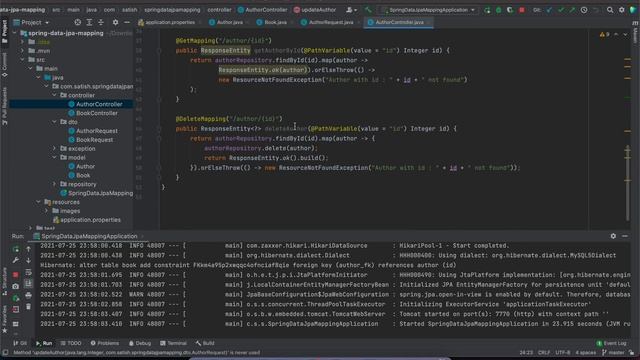The image size is (640, 360).
Task: Collapse the model package
Action: [55, 158]
